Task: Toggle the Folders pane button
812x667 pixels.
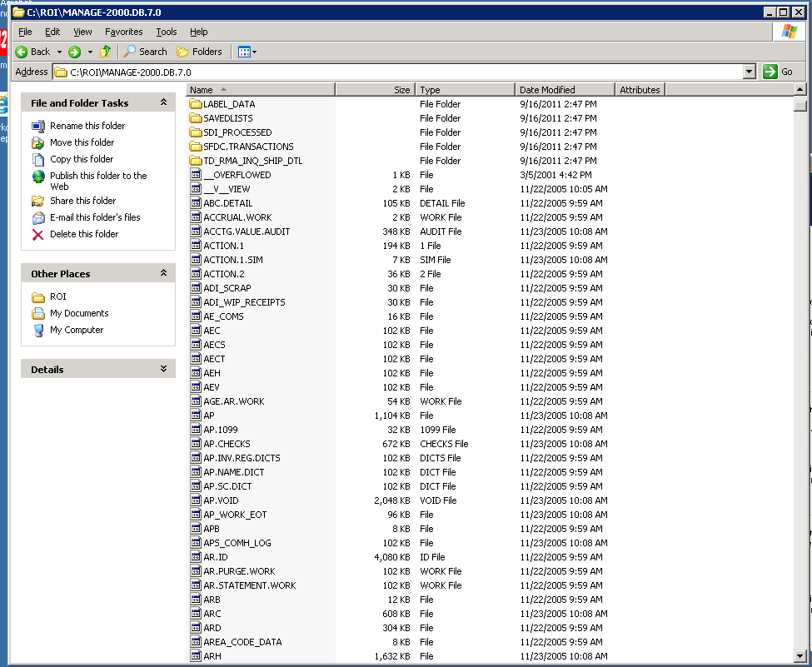Action: [x=199, y=52]
